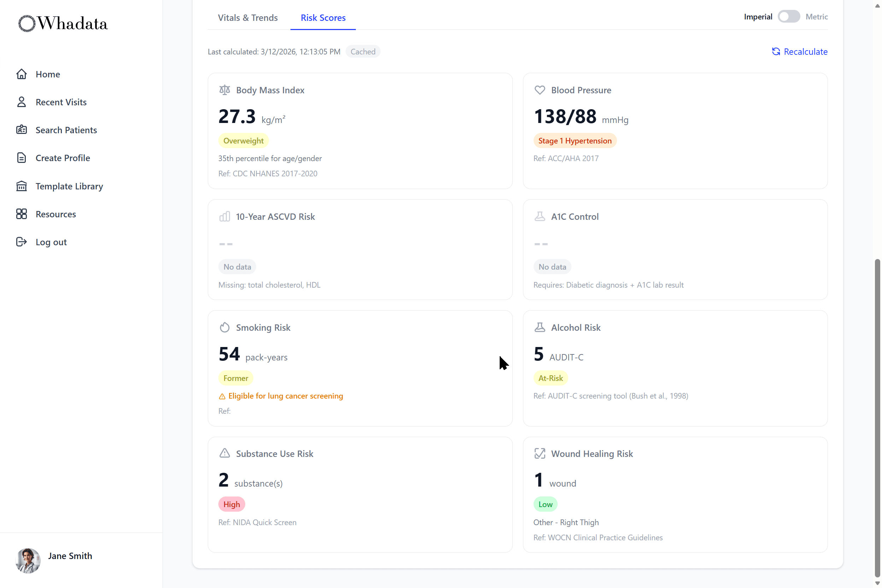Click the flame icon on Smoking Risk card
Viewport: 882px width, 588px height.
pos(225,327)
